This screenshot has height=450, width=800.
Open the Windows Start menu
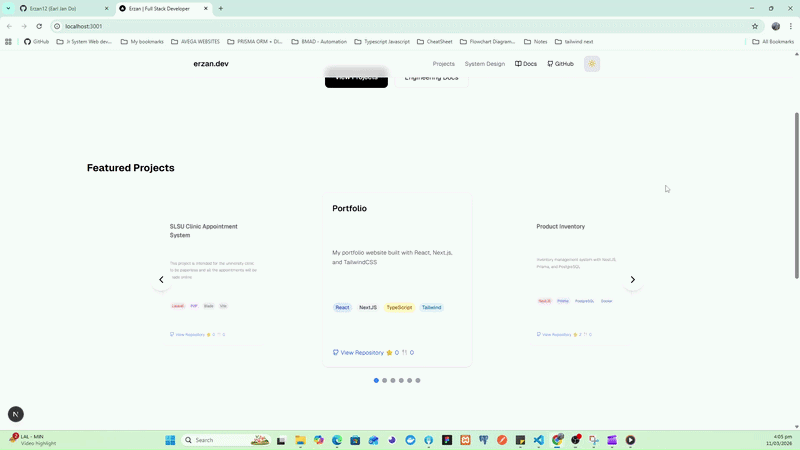170,440
